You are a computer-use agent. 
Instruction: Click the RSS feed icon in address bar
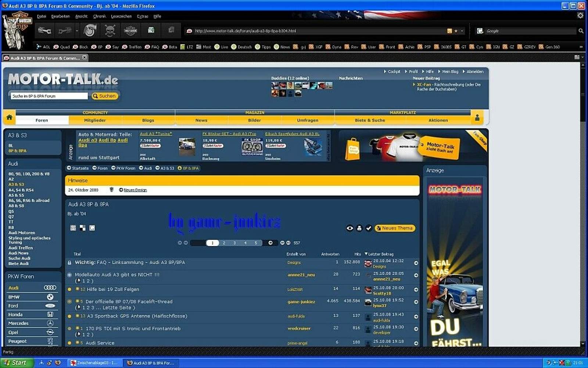point(449,31)
